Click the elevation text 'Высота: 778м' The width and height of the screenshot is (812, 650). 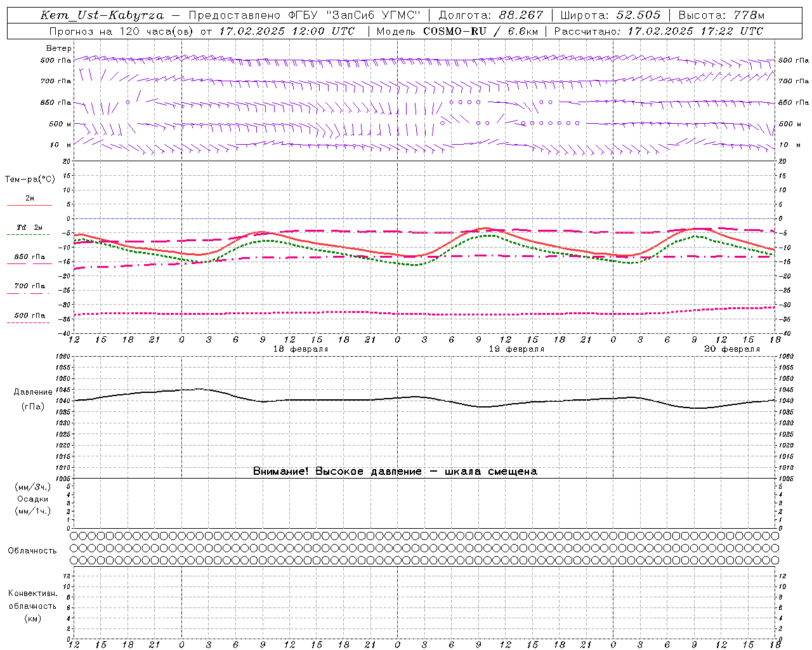click(721, 15)
